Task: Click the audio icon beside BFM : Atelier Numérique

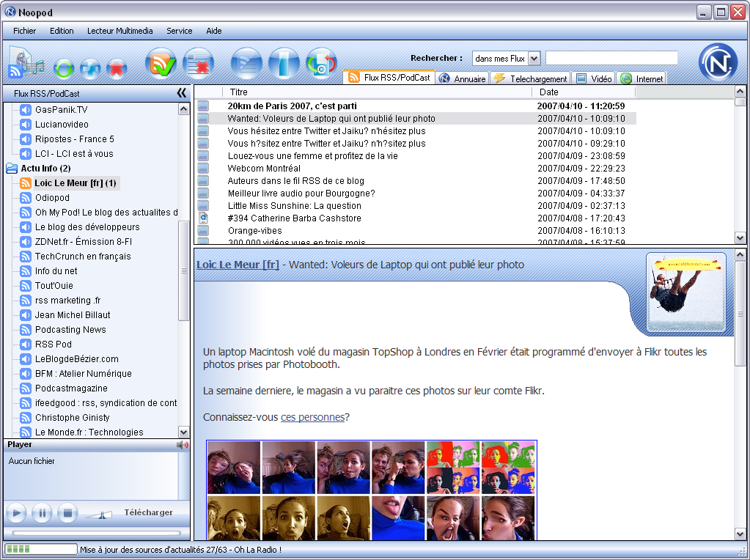Action: (26, 374)
